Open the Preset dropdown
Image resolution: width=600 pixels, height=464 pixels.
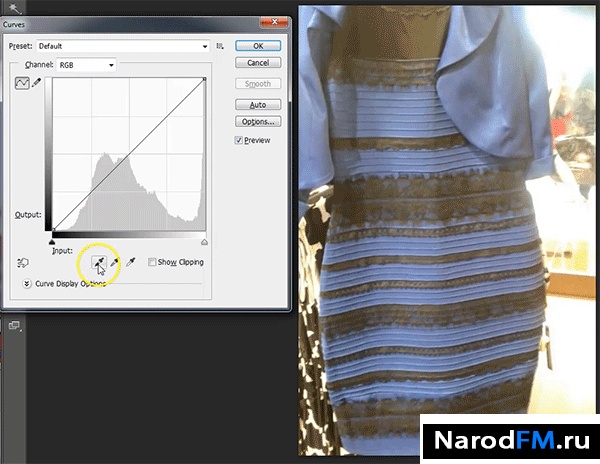123,46
